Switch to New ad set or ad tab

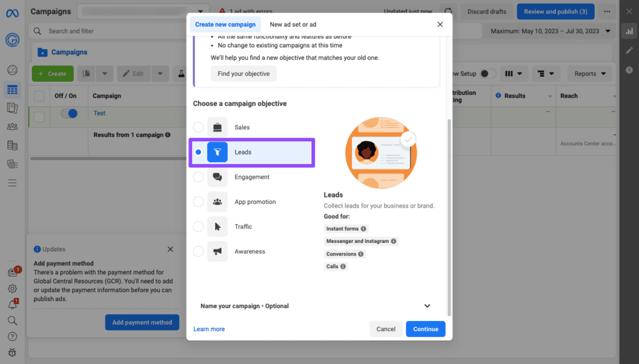[x=293, y=24]
